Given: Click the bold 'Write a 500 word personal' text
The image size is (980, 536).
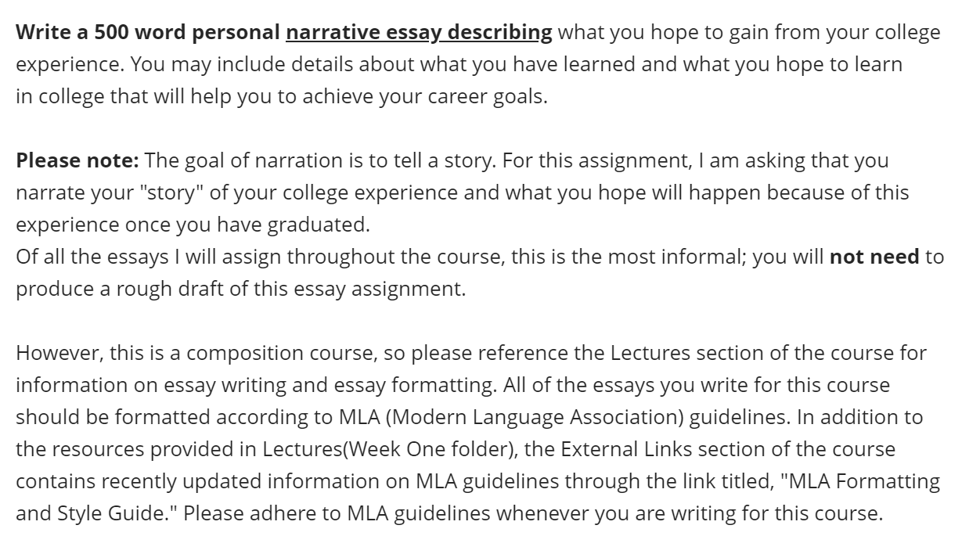Looking at the screenshot, I should point(148,33).
